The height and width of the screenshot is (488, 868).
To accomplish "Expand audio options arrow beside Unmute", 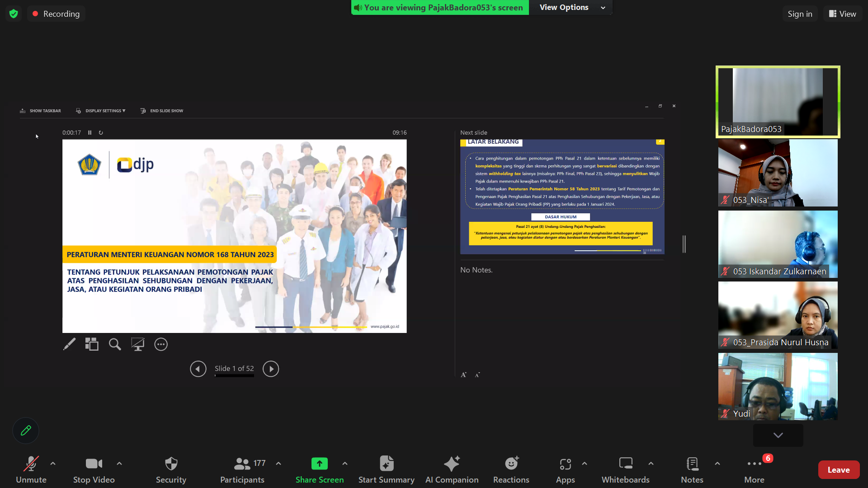I will (x=53, y=464).
